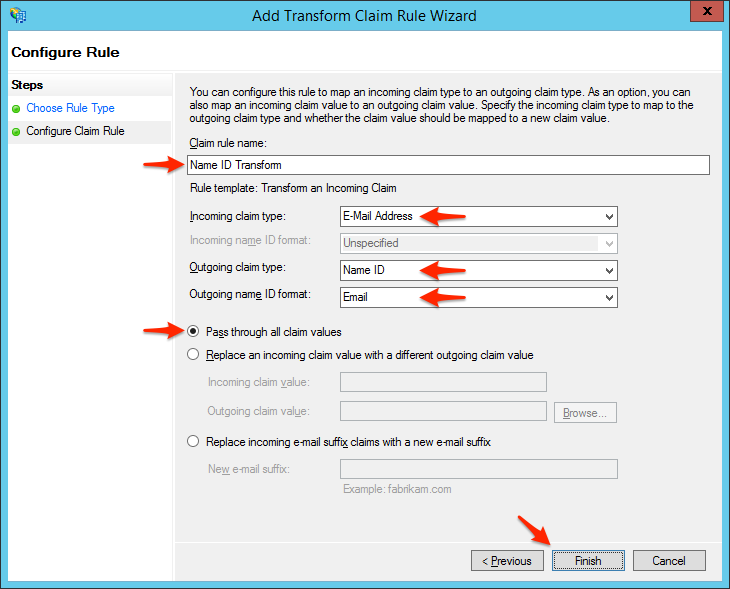The width and height of the screenshot is (730, 589).
Task: Click the disabled Incoming name ID format dropdown
Action: pos(478,243)
